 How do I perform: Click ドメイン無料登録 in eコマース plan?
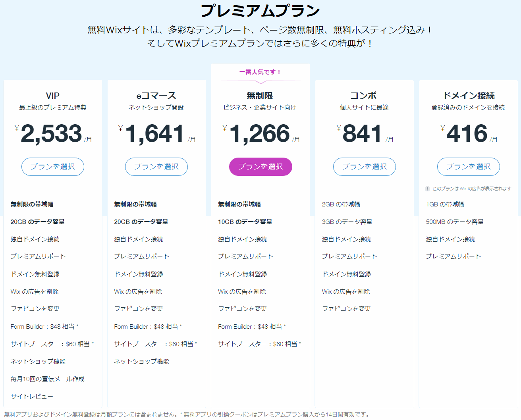(x=139, y=274)
